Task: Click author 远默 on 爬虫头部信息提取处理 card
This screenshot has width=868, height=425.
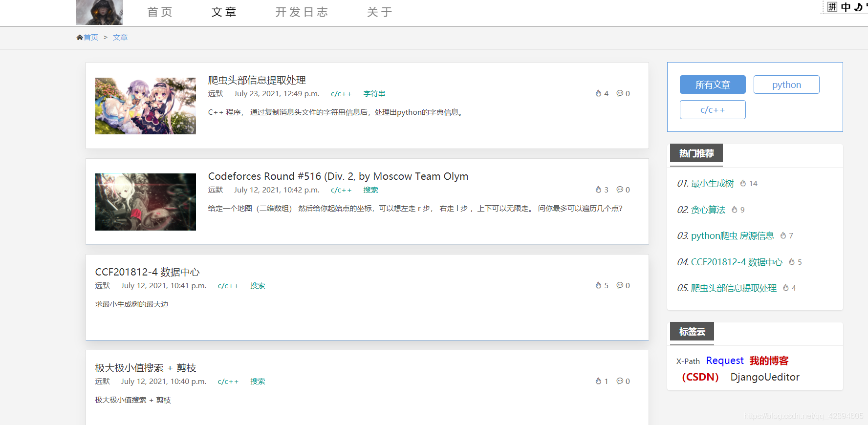Action: point(216,94)
